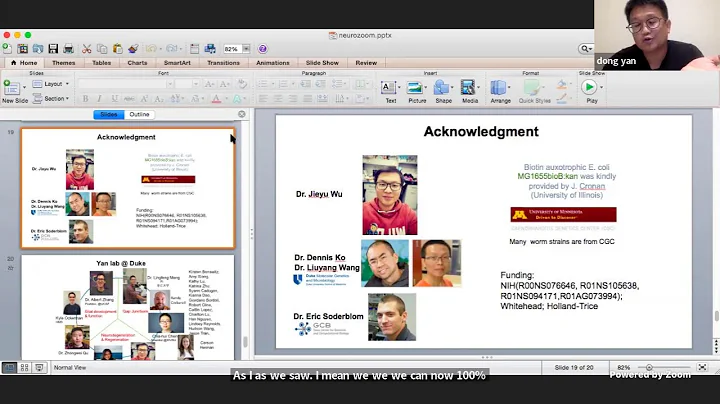This screenshot has width=720, height=404.
Task: Open the Review ribbon tab
Action: click(x=366, y=63)
